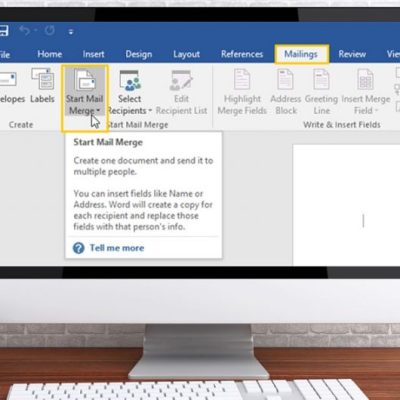Image resolution: width=400 pixels, height=400 pixels.
Task: Switch to the Home tab
Action: [50, 54]
